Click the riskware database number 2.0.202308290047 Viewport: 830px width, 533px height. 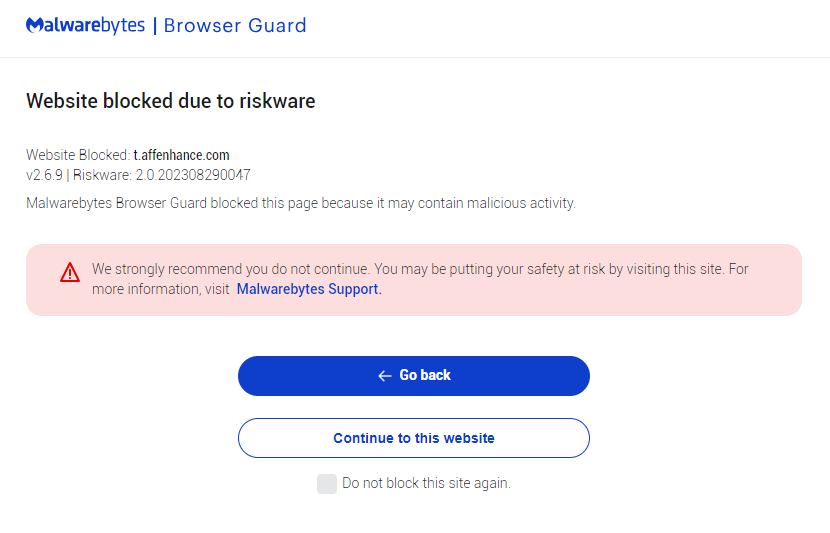(193, 175)
